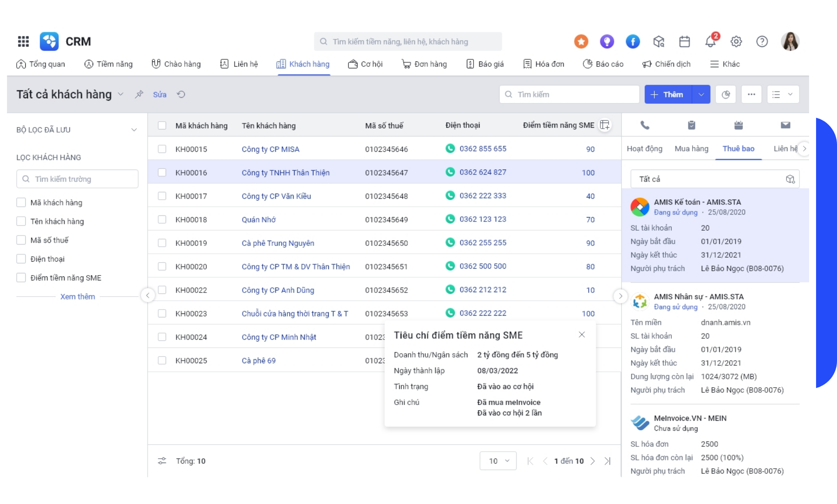837x504 pixels.
Task: Enable the Tên khách hàng filter checkbox
Action: pos(21,221)
